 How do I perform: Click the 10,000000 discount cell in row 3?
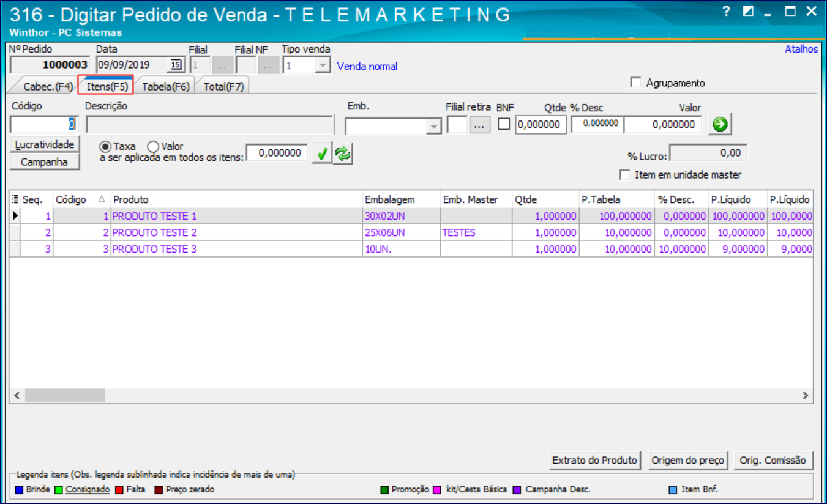tap(682, 249)
